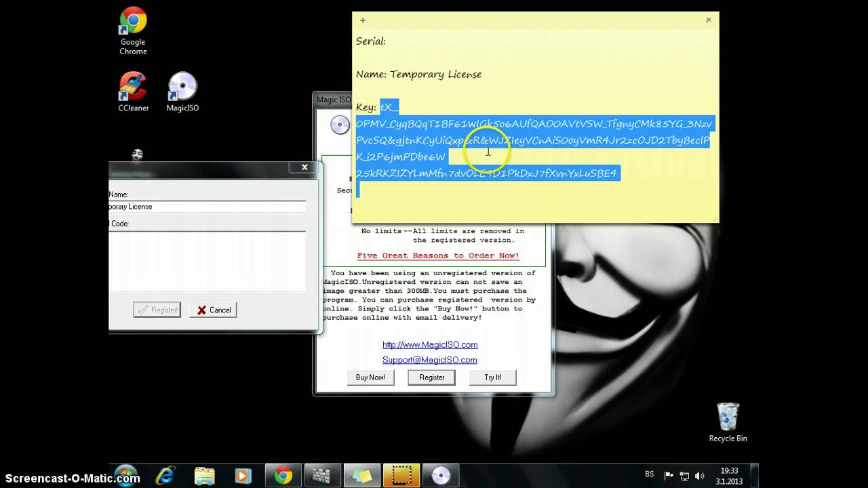This screenshot has height=488, width=868.
Task: Delete the sticky note with X
Action: (x=708, y=20)
